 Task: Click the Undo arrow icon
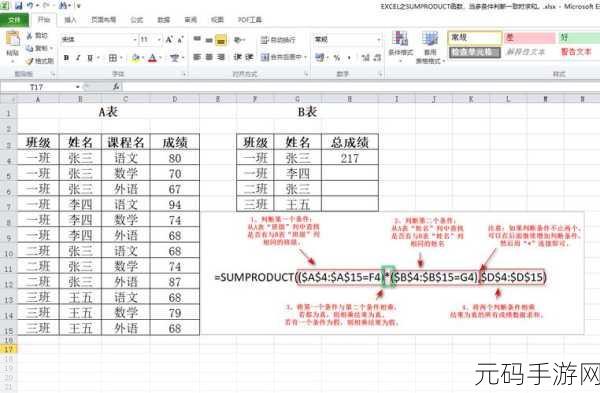coord(30,5)
